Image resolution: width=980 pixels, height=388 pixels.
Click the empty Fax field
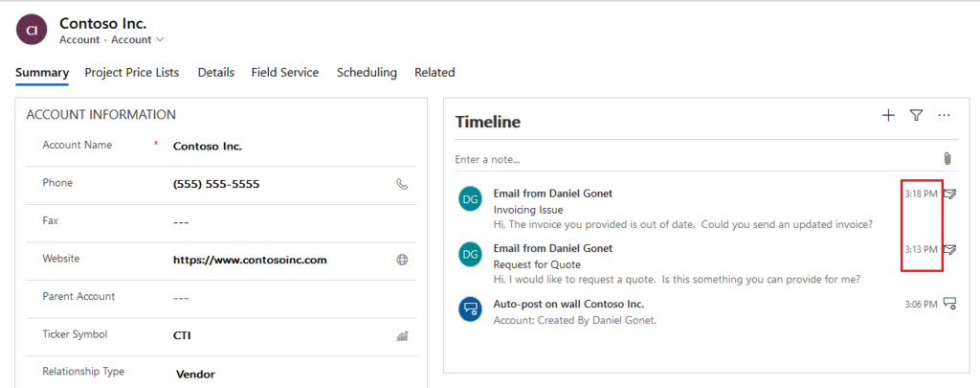coord(181,222)
